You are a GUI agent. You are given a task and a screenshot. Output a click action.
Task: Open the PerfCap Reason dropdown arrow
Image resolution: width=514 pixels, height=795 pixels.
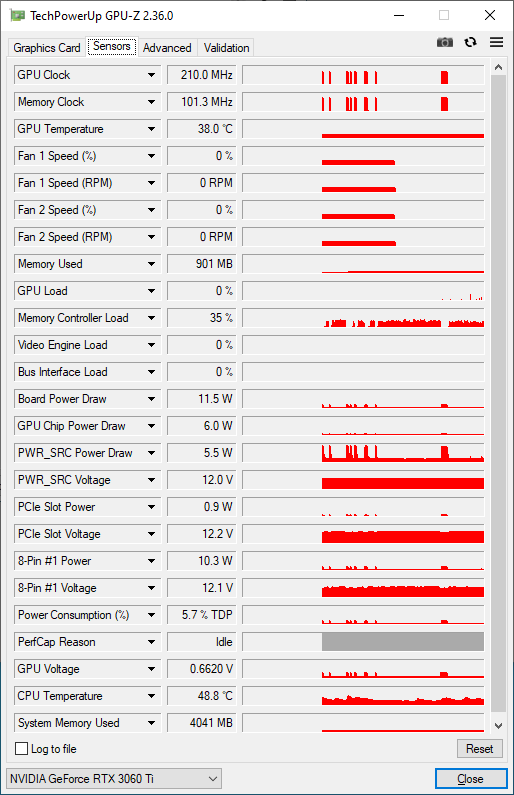(x=151, y=642)
